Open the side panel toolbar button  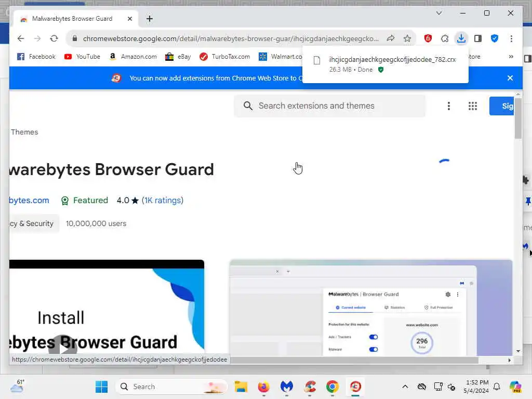click(478, 38)
